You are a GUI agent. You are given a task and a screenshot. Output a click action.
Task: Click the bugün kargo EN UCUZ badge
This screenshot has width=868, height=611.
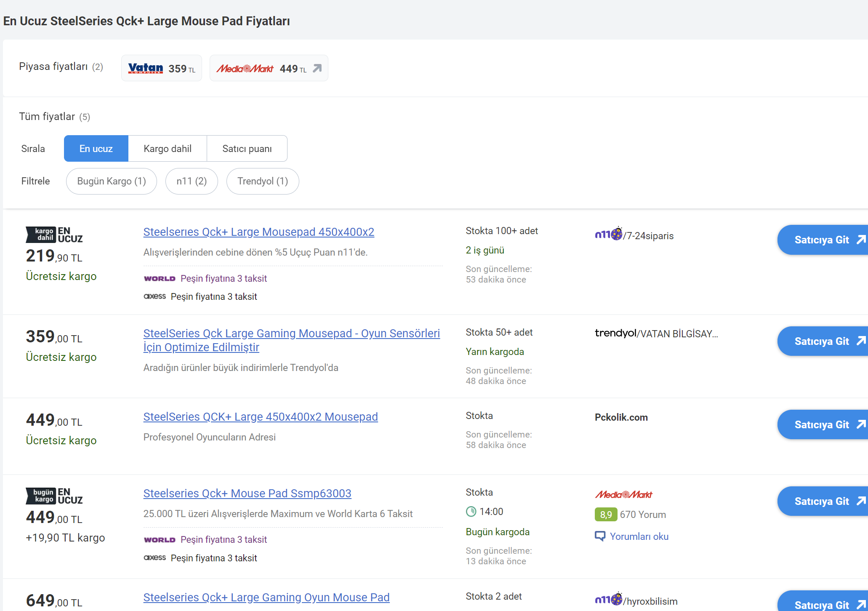pyautogui.click(x=54, y=496)
